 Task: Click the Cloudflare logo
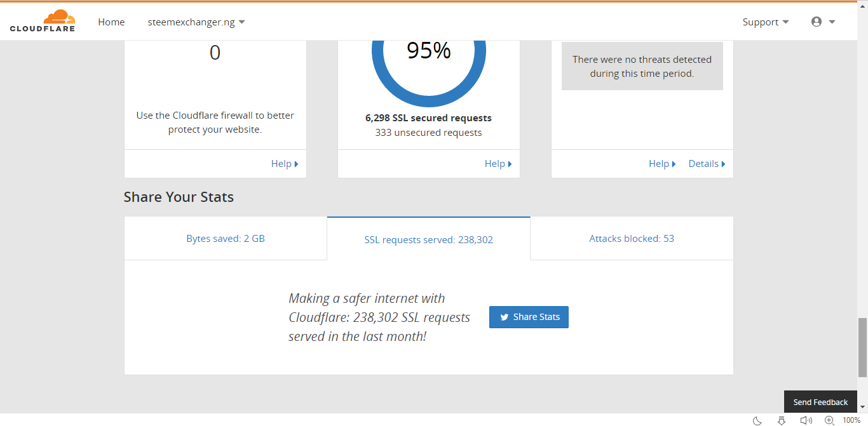tap(43, 21)
